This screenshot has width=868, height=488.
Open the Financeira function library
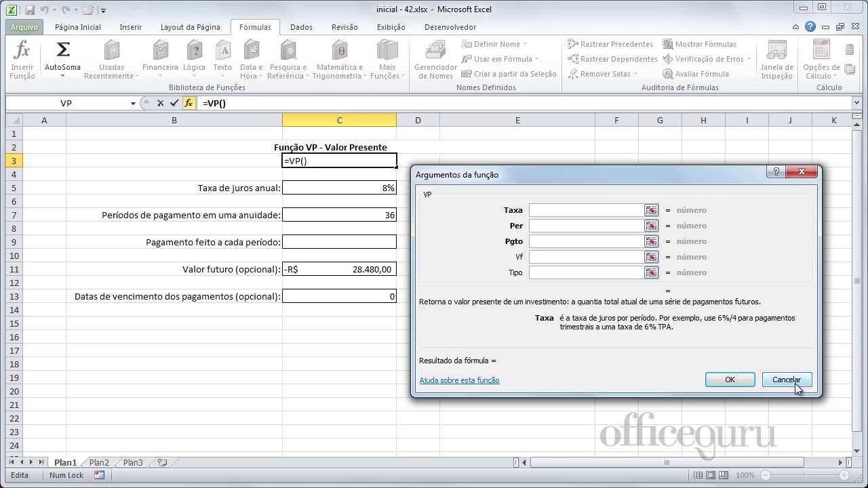(x=160, y=51)
